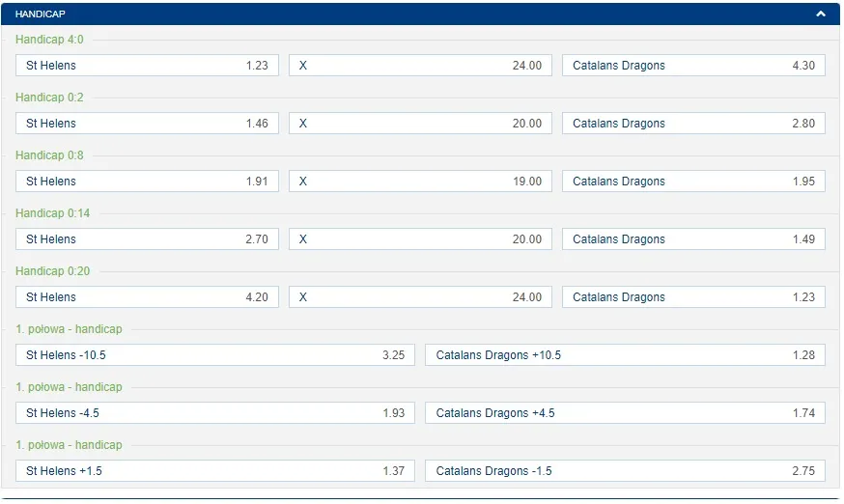The height and width of the screenshot is (504, 844).
Task: Click the 'Handicap 4:0' market label
Action: tap(49, 40)
